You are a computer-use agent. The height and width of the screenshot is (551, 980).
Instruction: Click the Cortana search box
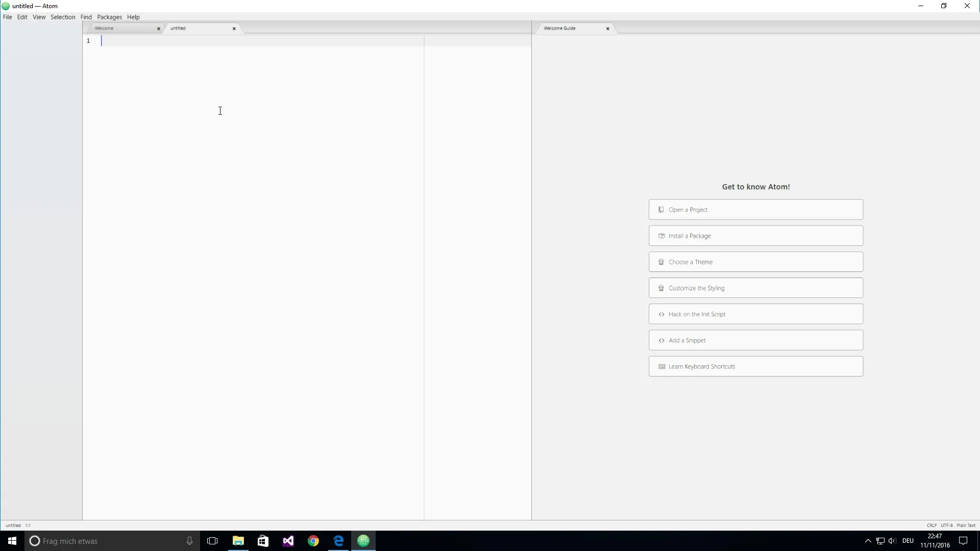pos(112,541)
